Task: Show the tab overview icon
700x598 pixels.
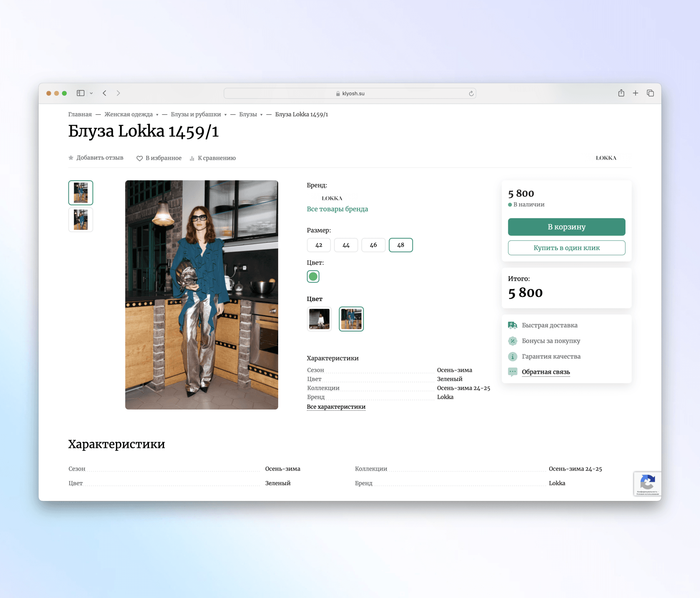Action: (x=650, y=93)
